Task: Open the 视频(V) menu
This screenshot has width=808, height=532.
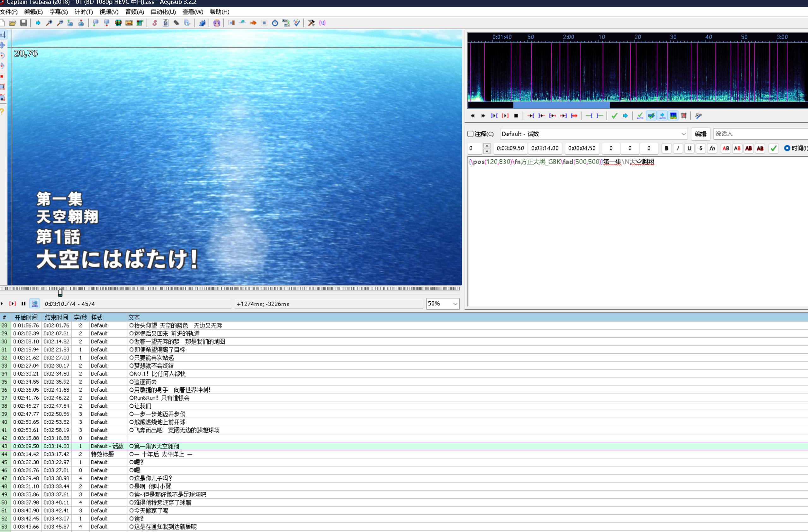Action: (x=109, y=12)
